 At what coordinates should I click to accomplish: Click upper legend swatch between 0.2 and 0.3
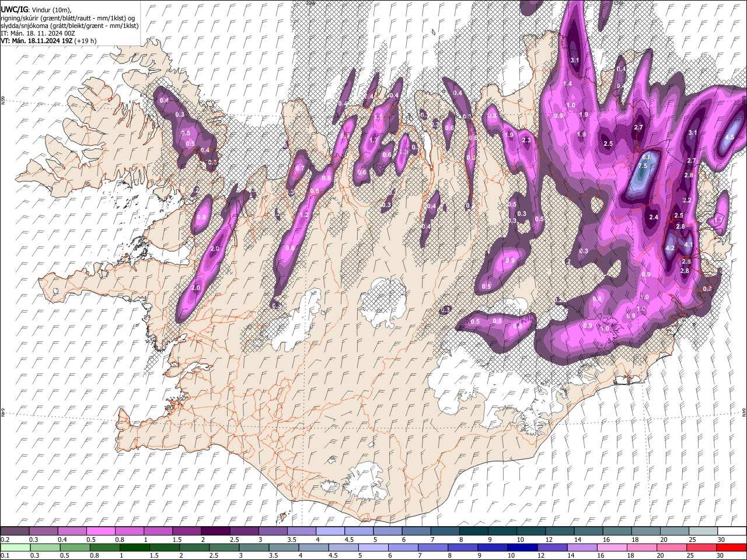(x=15, y=531)
